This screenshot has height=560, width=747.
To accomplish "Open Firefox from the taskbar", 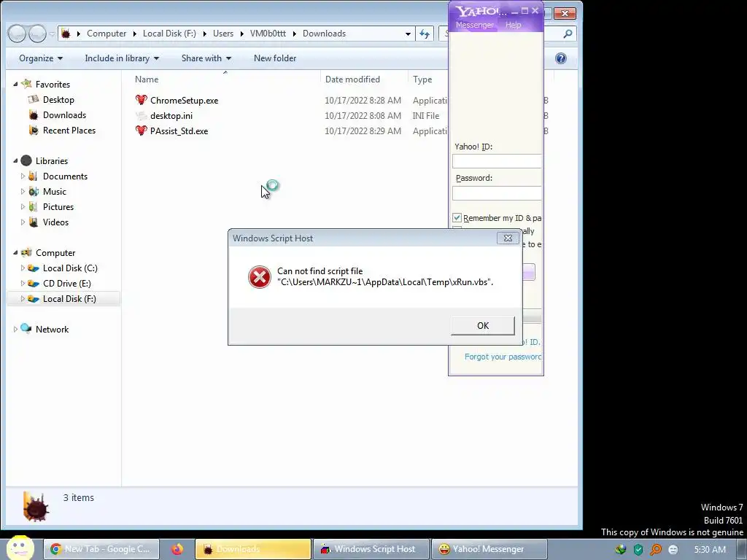I will (x=177, y=549).
